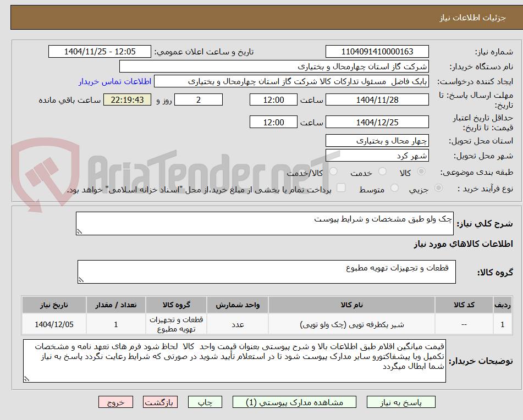The width and height of the screenshot is (523, 420).
Task: Click the شرح کلی نیاز text area
Action: click(x=265, y=223)
